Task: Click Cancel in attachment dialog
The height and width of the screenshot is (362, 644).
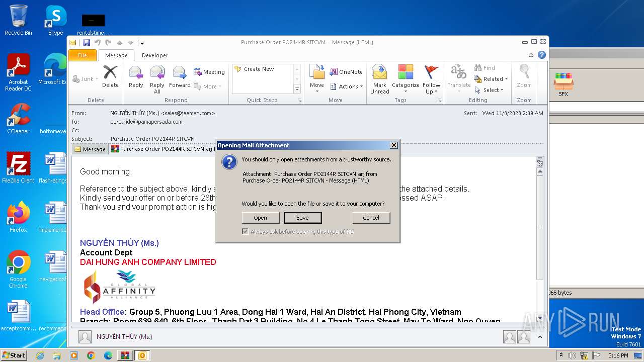Action: tap(371, 218)
